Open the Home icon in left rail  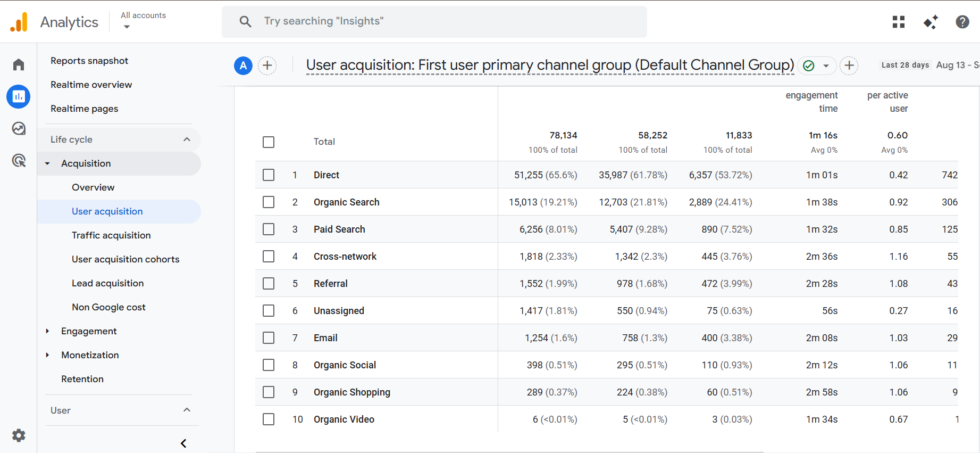(19, 65)
